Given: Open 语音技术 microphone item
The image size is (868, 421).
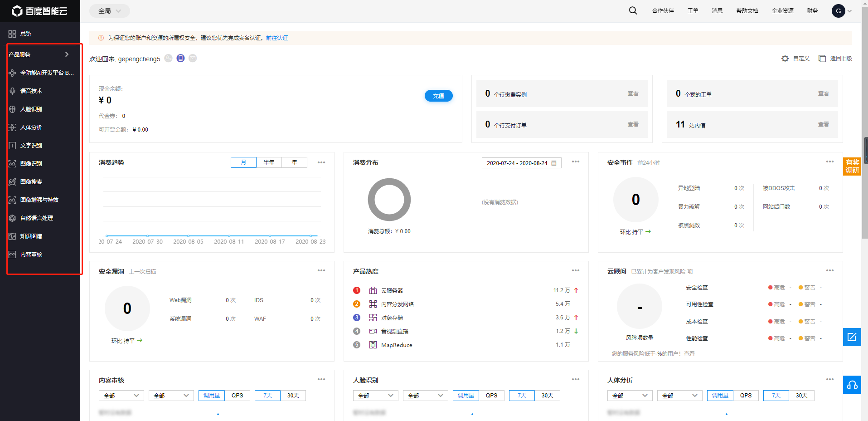Looking at the screenshot, I should (25, 91).
